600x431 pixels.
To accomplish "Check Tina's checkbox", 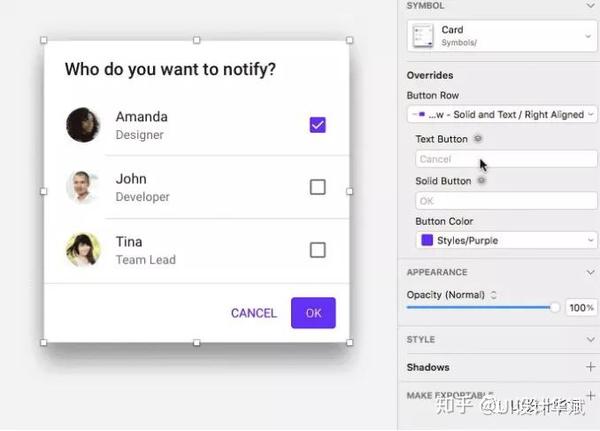I will [x=318, y=250].
